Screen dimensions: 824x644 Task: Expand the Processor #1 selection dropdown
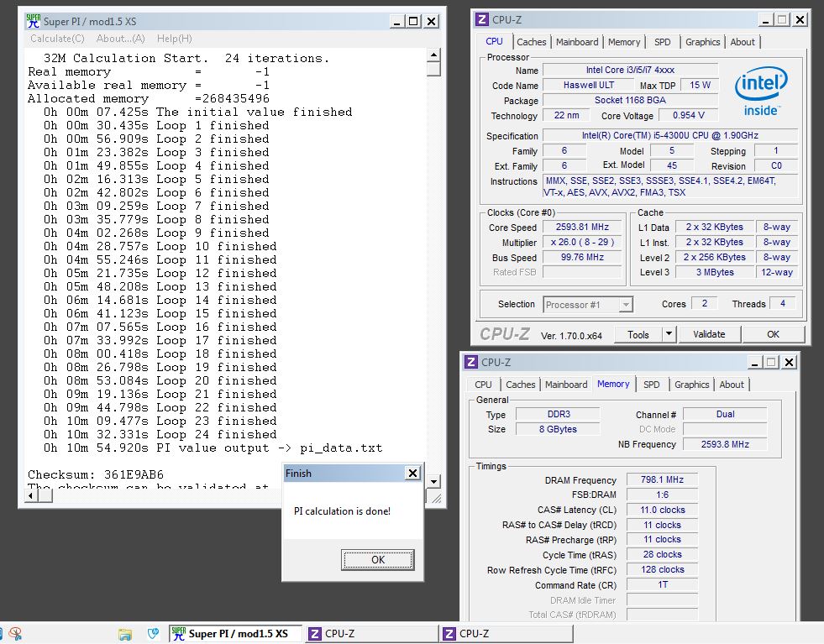pyautogui.click(x=626, y=305)
